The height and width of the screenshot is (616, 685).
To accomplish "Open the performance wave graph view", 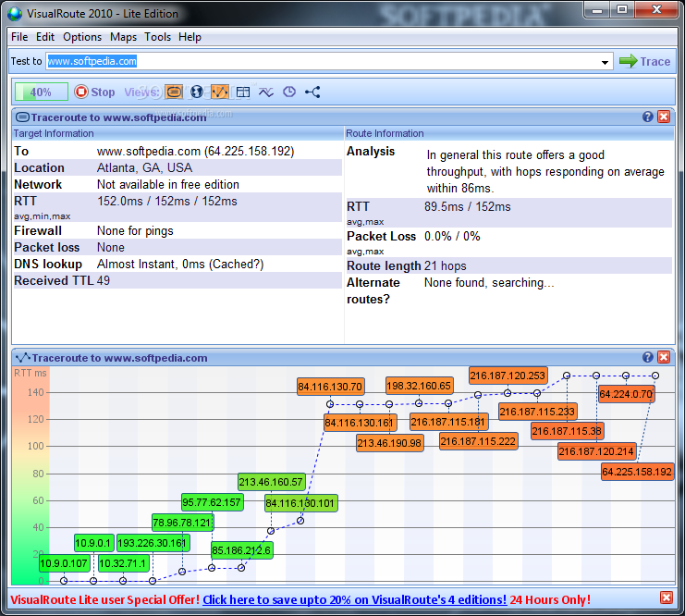I will click(266, 92).
